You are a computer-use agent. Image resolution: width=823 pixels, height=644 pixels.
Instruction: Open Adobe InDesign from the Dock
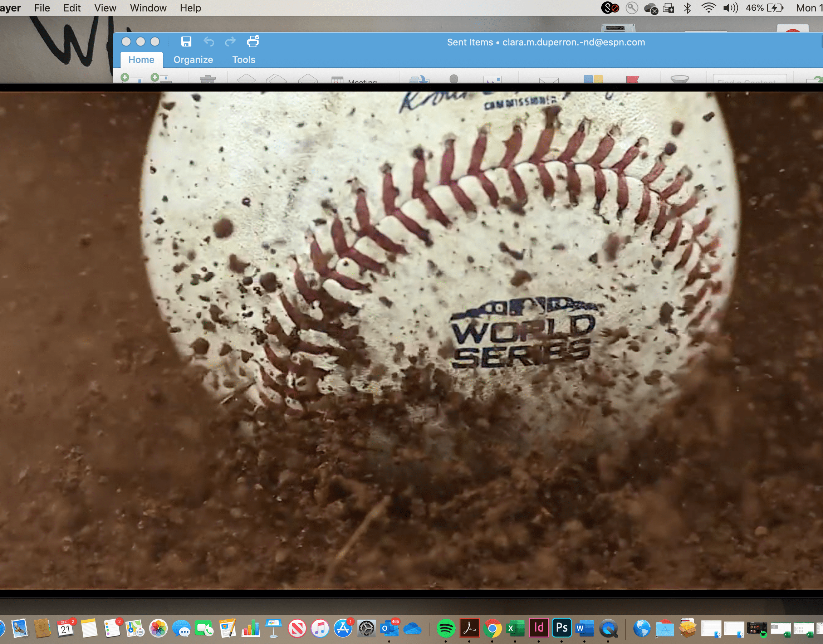coord(539,628)
